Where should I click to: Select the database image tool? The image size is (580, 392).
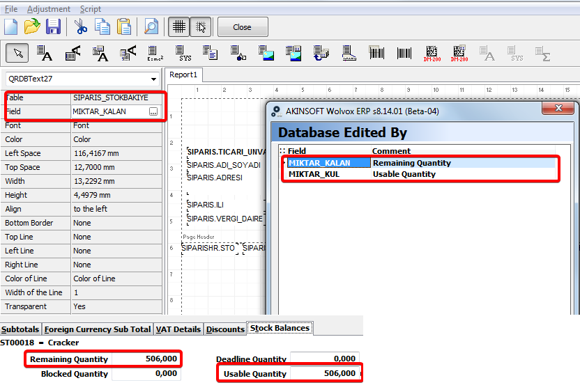click(x=293, y=53)
